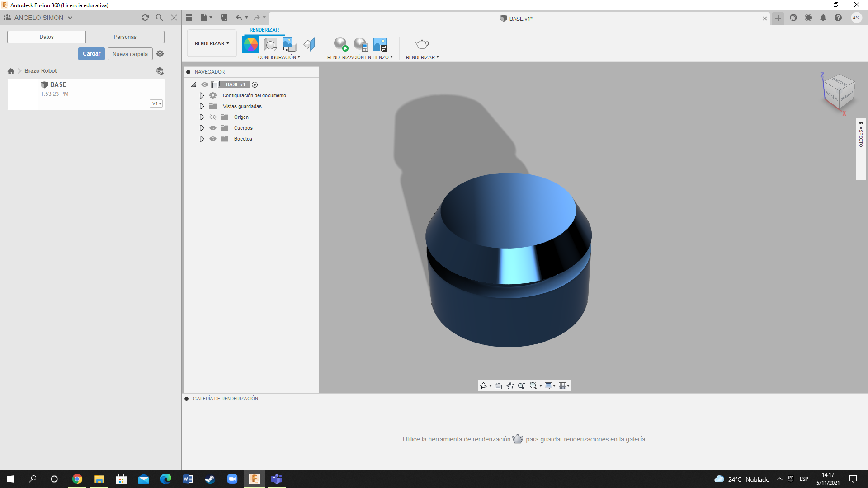Open data panel settings gear
Screen dimensions: 868x488
(x=160, y=54)
